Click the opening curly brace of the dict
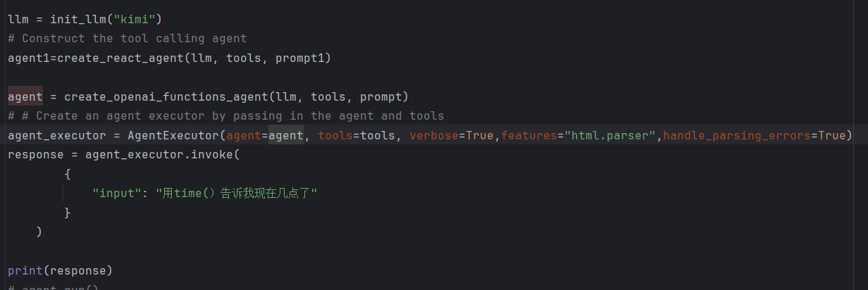 [x=68, y=174]
